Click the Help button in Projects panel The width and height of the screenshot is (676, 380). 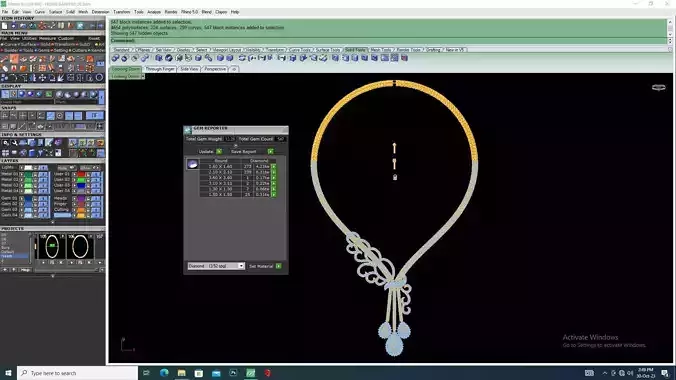click(x=25, y=270)
